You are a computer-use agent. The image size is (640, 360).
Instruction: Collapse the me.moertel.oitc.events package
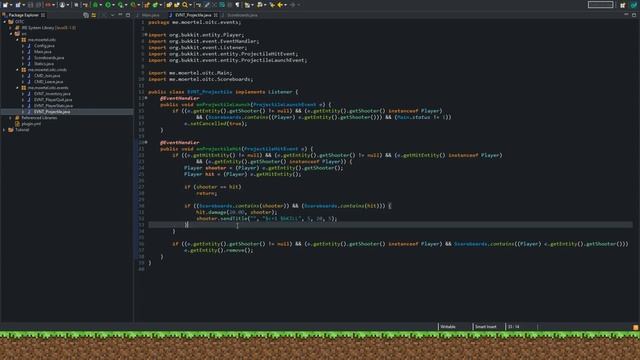[18, 88]
